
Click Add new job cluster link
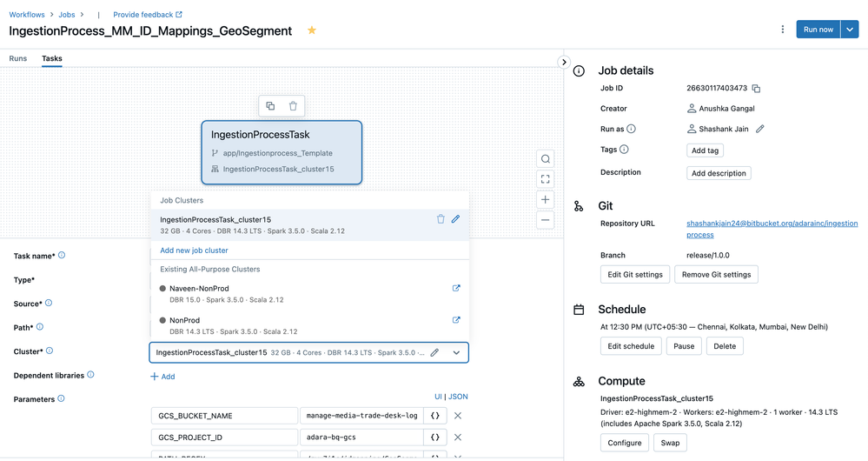pos(194,251)
